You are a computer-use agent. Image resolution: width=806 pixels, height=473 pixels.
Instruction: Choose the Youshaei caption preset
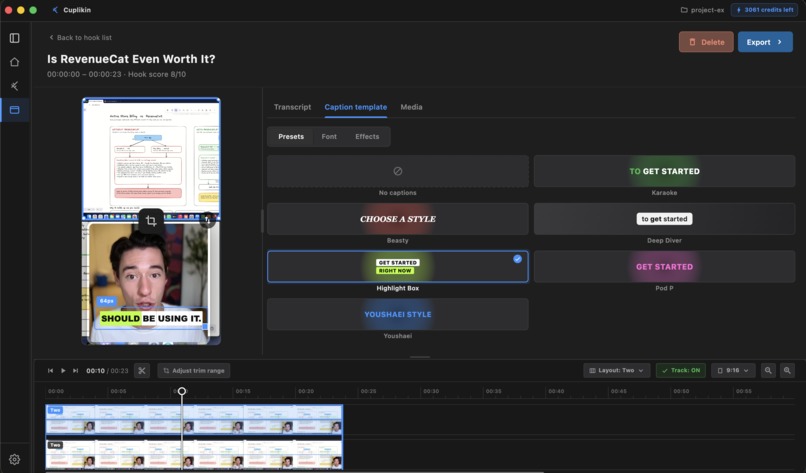pyautogui.click(x=398, y=314)
